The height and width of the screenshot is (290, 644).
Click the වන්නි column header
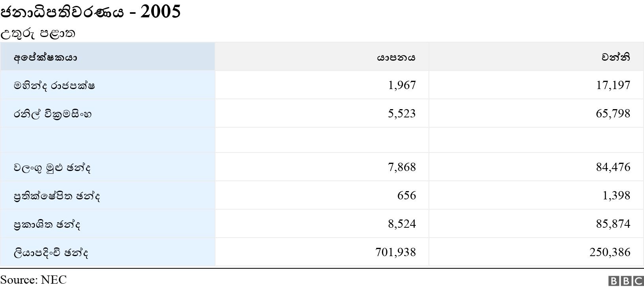[616, 58]
